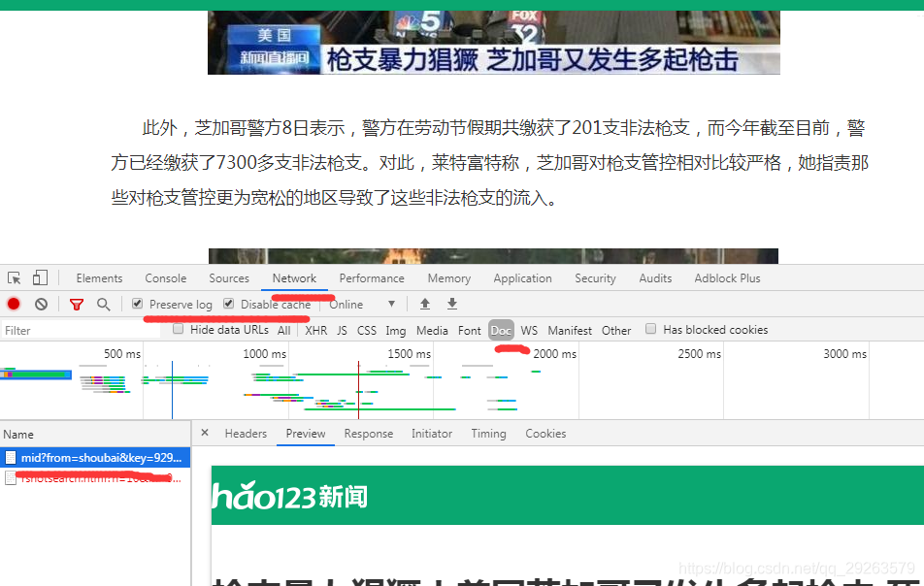
Task: Disable the Disable cache checkbox
Action: coord(228,304)
